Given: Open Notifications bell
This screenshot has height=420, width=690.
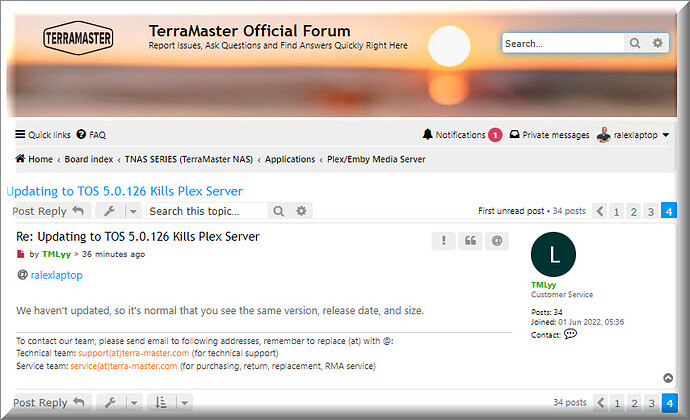Looking at the screenshot, I should click(x=454, y=135).
